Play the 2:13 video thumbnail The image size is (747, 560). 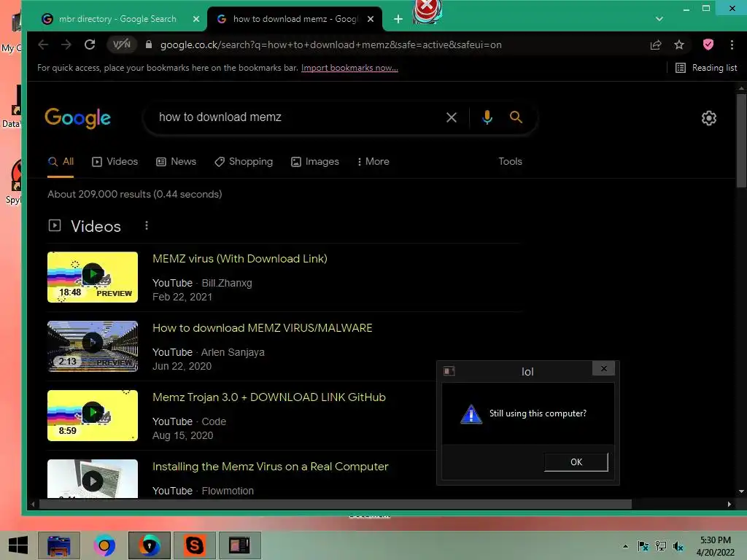(93, 346)
